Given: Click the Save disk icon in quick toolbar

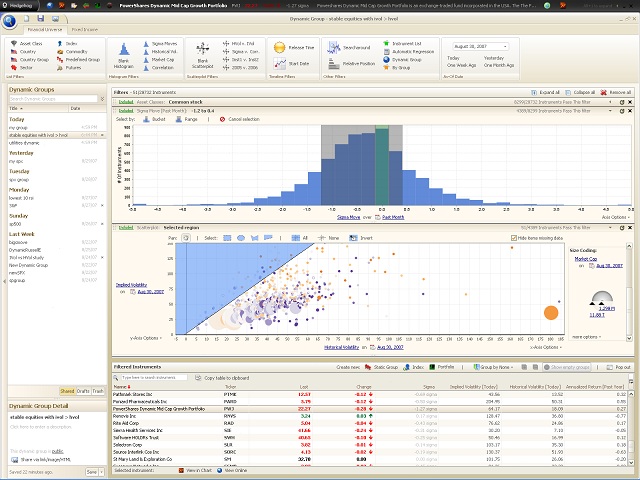Looking at the screenshot, I should coord(40,18).
